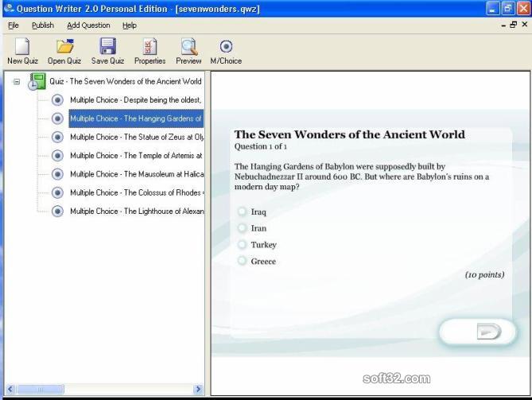
Task: Select 'The Colossus of Rhodes' question
Action: point(137,192)
